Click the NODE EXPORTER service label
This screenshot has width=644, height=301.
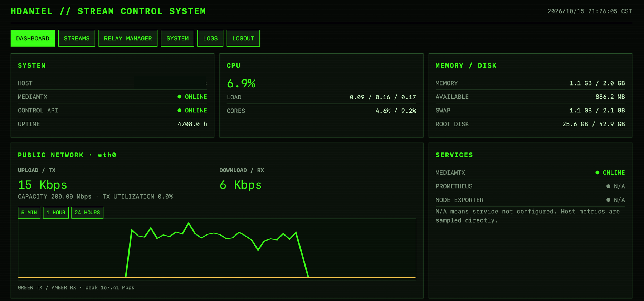[459, 200]
